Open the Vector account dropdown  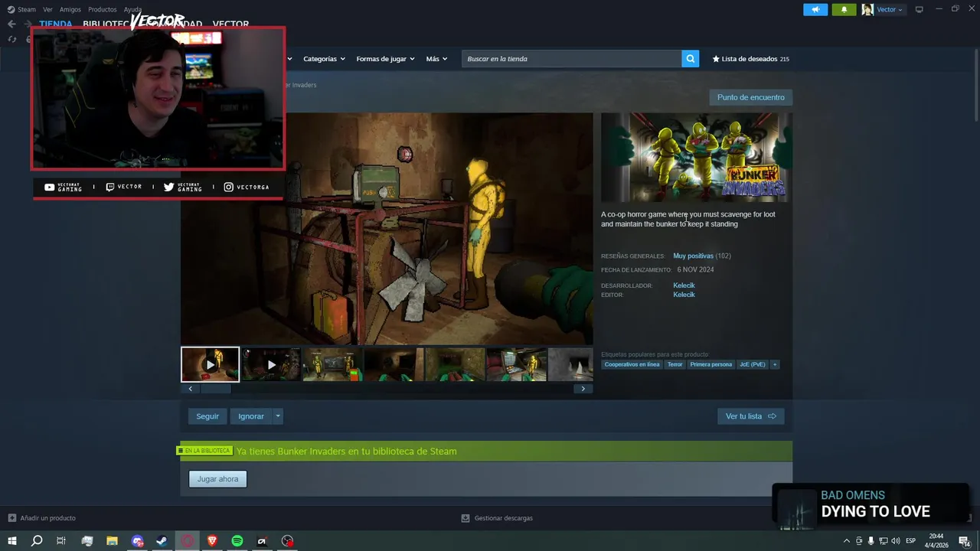pos(890,9)
